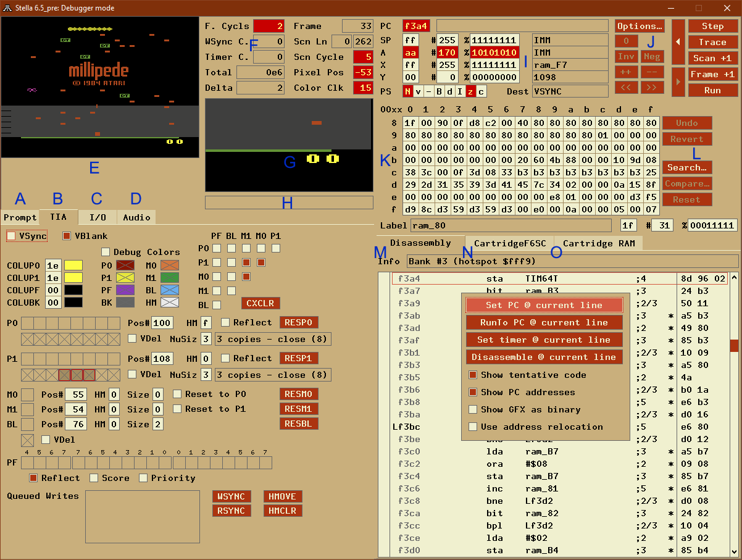This screenshot has height=560, width=742.
Task: Toggle playfield Score checkbox
Action: [94, 478]
